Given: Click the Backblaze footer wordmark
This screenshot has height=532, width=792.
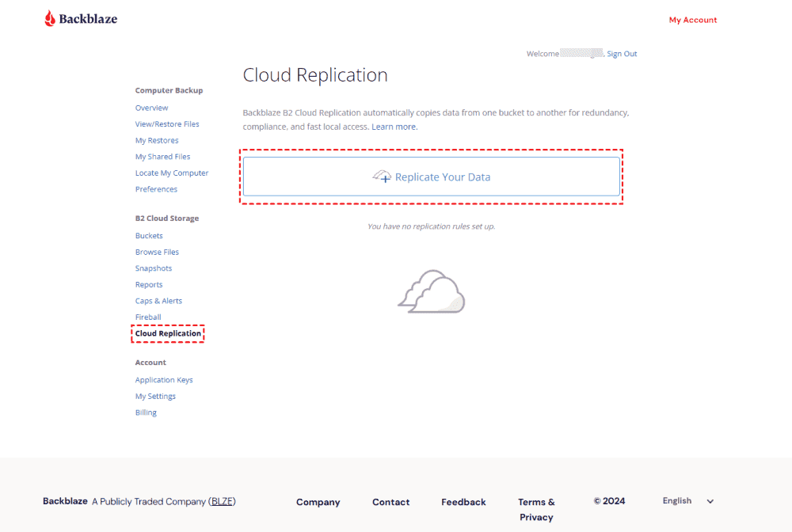Looking at the screenshot, I should pyautogui.click(x=65, y=501).
